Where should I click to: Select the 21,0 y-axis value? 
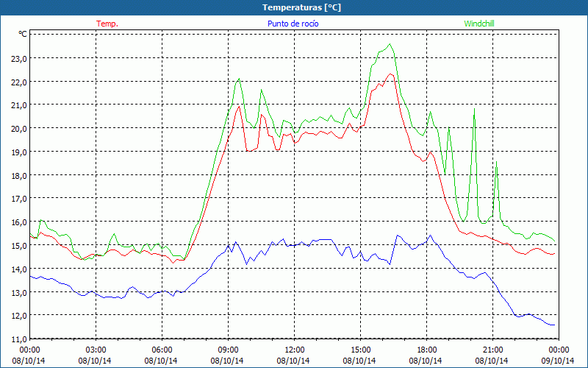click(19, 105)
